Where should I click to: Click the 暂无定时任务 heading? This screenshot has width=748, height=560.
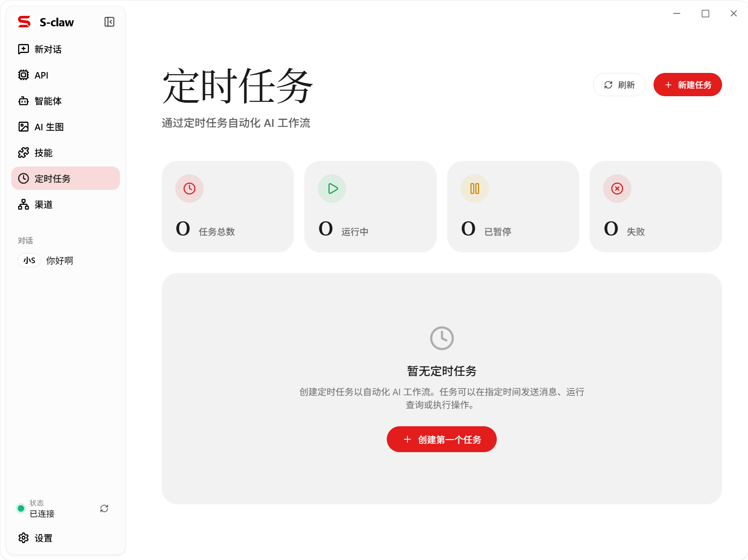tap(442, 371)
